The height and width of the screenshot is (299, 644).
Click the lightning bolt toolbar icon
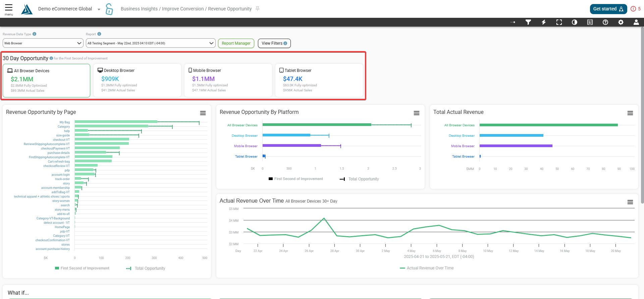coord(544,22)
